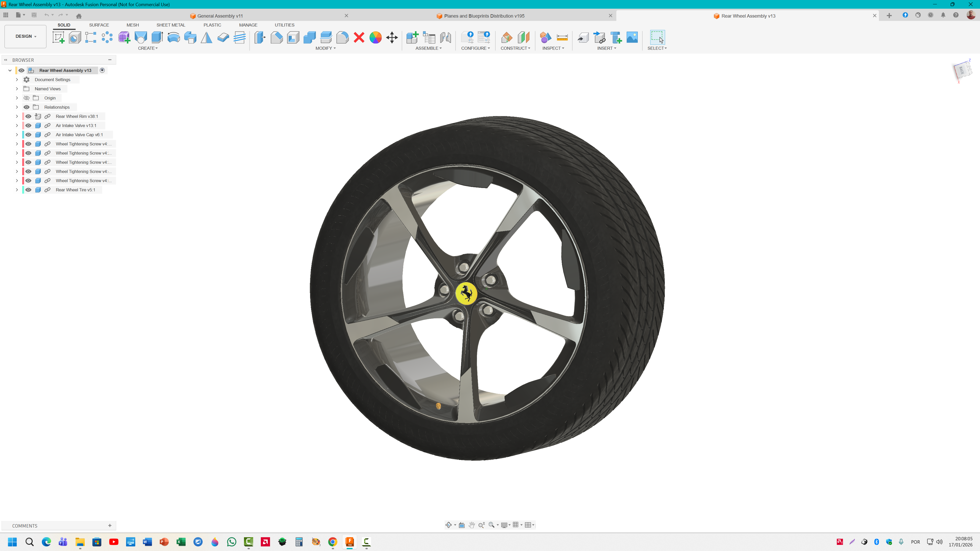Viewport: 980px width, 551px height.
Task: Switch to the General Assembly v11 document tab
Action: tap(220, 16)
